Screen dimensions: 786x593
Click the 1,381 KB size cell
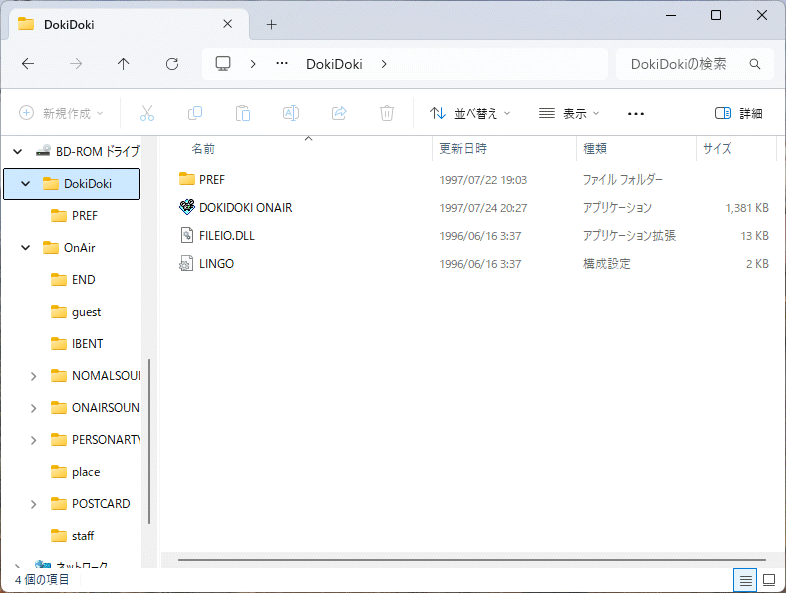tap(746, 208)
